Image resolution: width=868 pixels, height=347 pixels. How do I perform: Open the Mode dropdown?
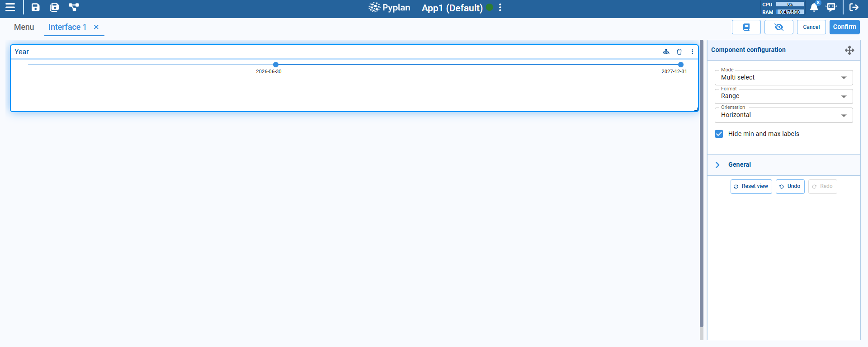click(x=783, y=78)
